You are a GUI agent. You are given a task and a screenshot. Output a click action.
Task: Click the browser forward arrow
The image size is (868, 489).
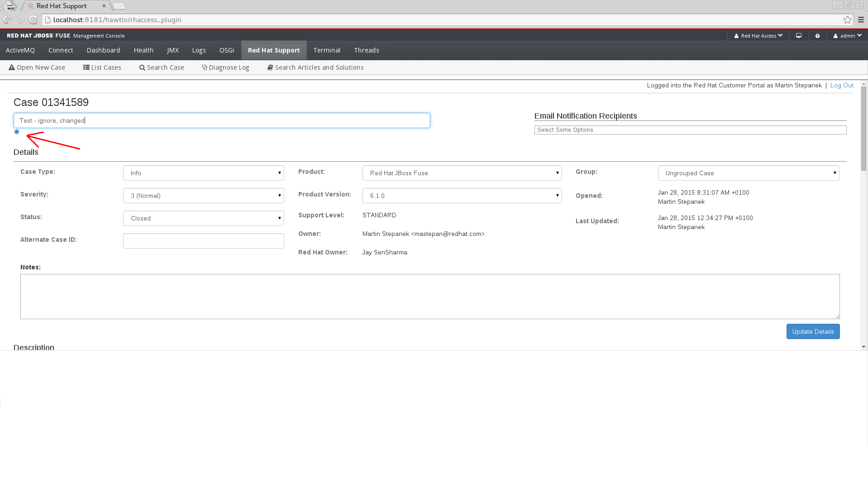pos(20,19)
